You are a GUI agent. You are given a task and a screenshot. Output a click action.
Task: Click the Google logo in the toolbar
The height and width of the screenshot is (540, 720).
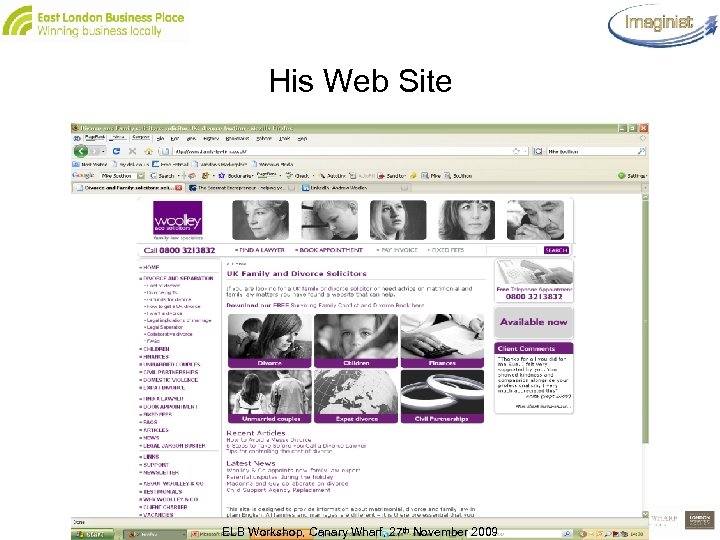[83, 175]
